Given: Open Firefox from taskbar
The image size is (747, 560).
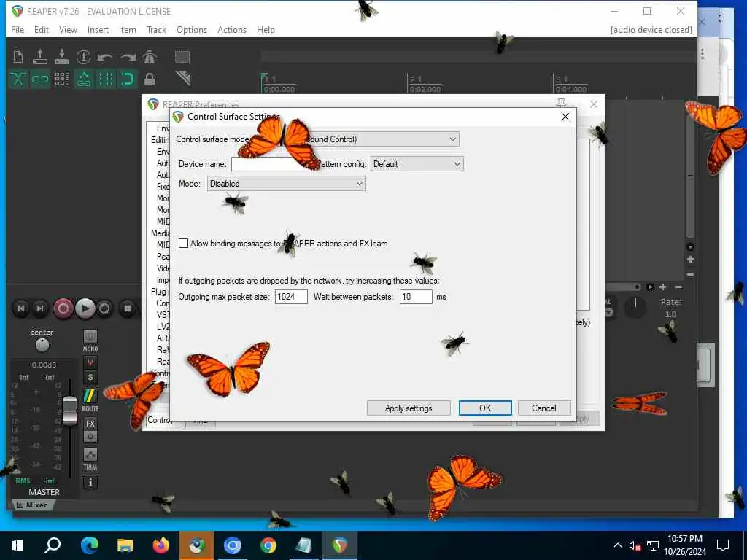Looking at the screenshot, I should pyautogui.click(x=161, y=545).
